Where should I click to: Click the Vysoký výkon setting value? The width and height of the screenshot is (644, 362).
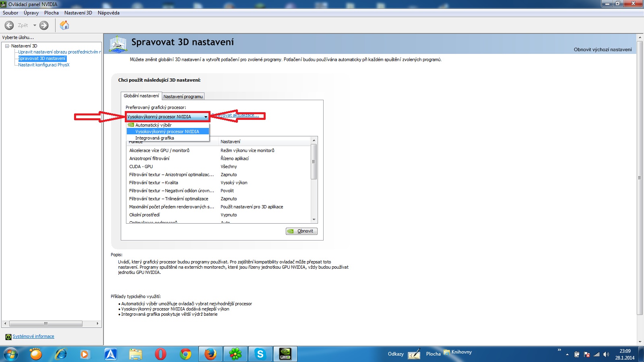point(234,183)
